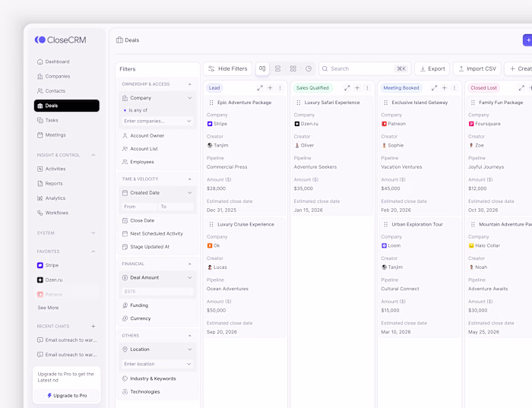
Task: Expand the Lead column
Action: pos(260,88)
